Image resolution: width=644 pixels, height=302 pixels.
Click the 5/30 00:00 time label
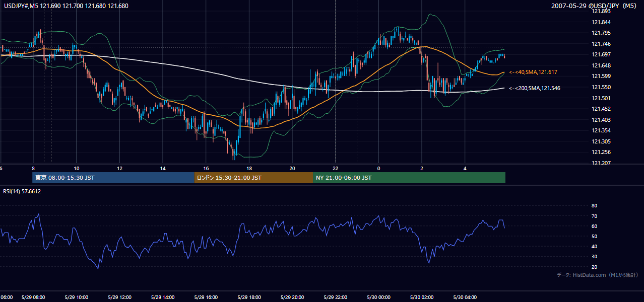coord(379,297)
